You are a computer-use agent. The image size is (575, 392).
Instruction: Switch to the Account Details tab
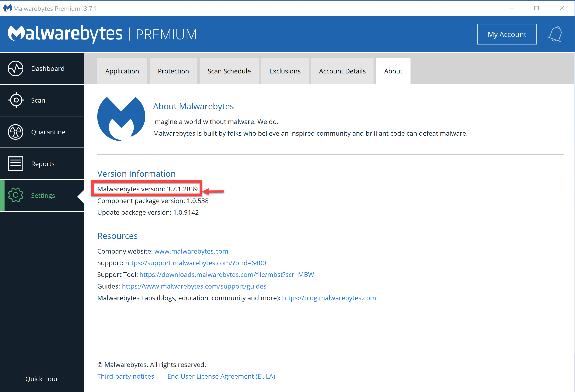point(342,71)
